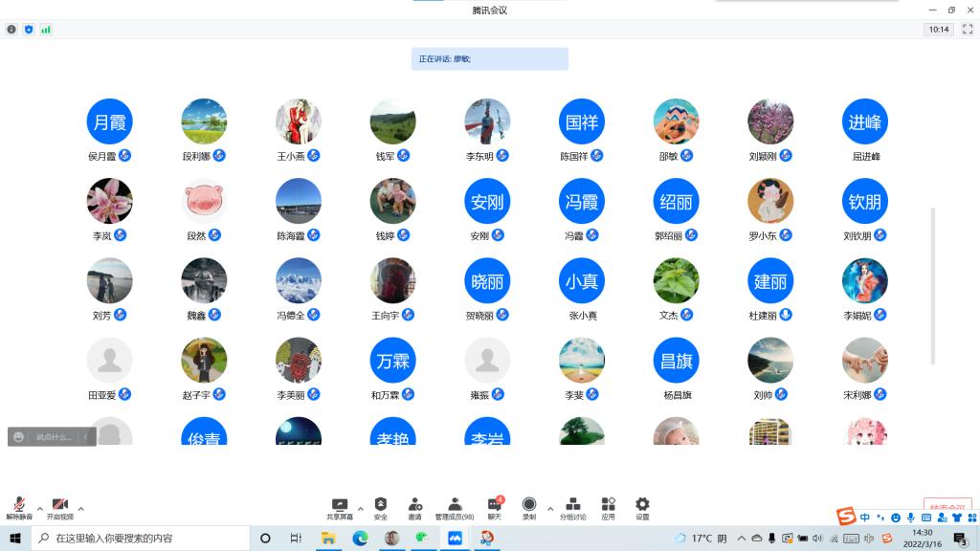Image resolution: width=980 pixels, height=551 pixels.
Task: Click the red 结束会议 button
Action: tap(948, 507)
